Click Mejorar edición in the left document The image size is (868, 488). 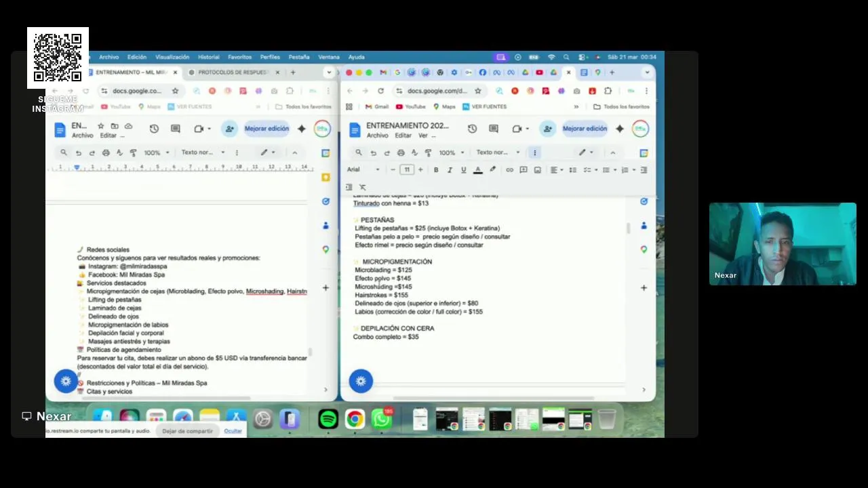267,129
